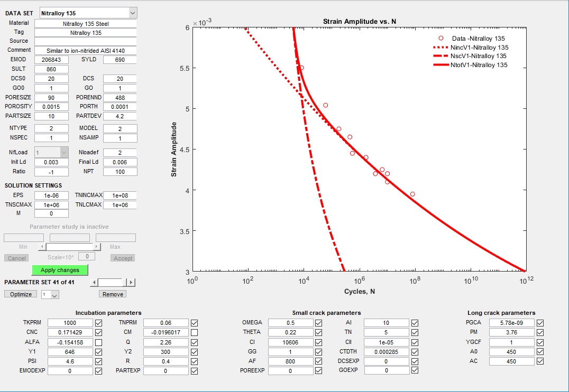
Task: Enable the ALFA parameter checkbox
Action: (x=98, y=342)
